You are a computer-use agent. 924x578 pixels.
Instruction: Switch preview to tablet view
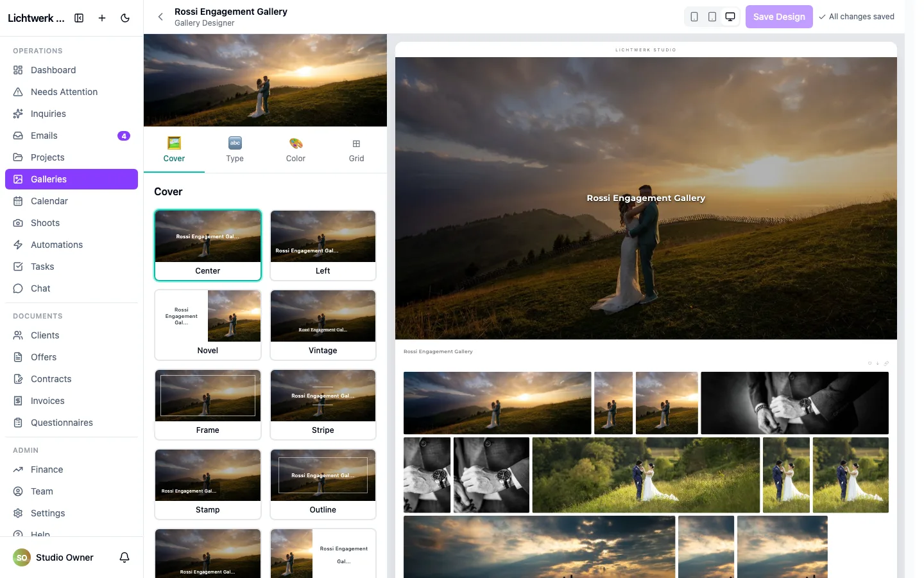click(x=712, y=17)
